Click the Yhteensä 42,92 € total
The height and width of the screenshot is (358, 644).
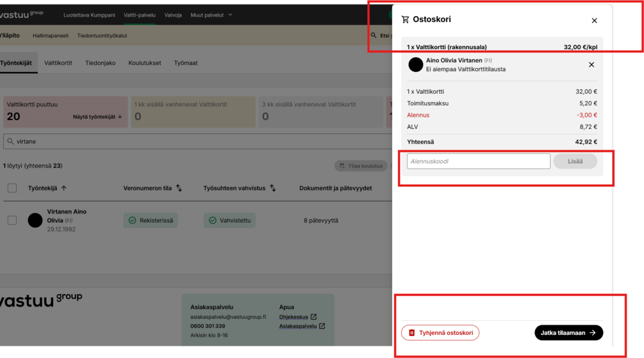[502, 142]
